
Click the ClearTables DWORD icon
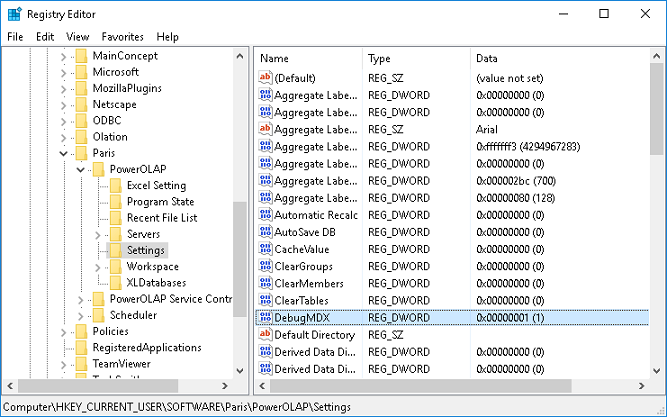265,300
